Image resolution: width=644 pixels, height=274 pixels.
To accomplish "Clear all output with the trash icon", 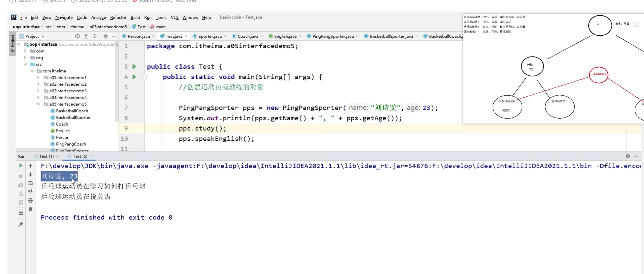I will (x=30, y=209).
